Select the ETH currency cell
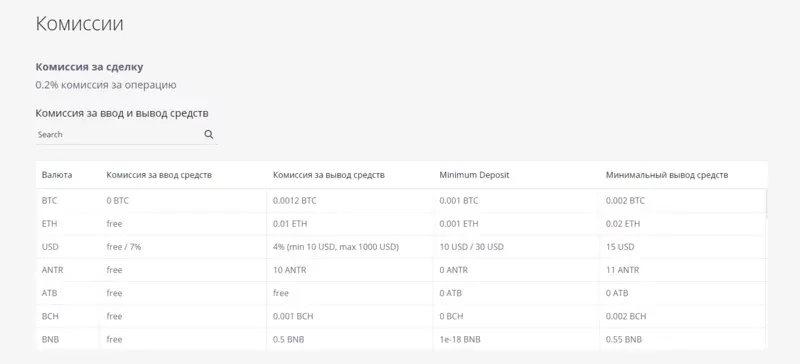Screen dimensions: 800x364 tap(49, 224)
